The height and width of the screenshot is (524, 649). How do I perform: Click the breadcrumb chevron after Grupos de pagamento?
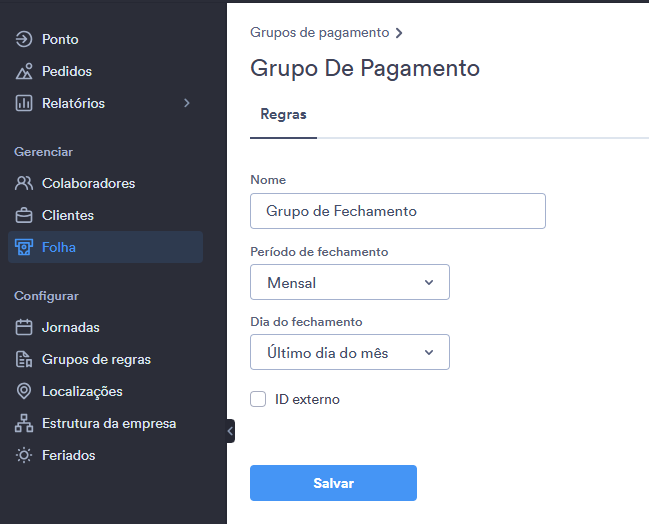pyautogui.click(x=399, y=33)
